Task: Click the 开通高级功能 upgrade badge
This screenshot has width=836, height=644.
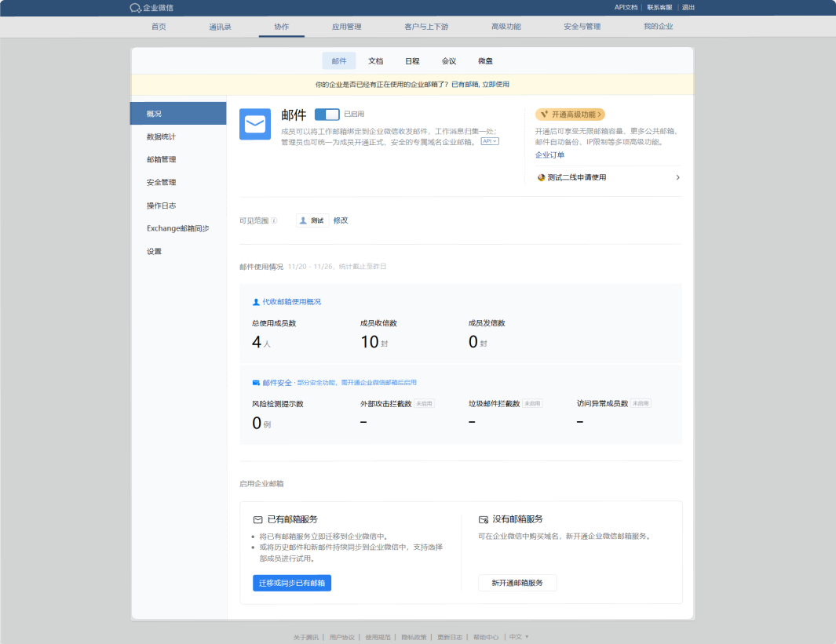Action: (570, 115)
